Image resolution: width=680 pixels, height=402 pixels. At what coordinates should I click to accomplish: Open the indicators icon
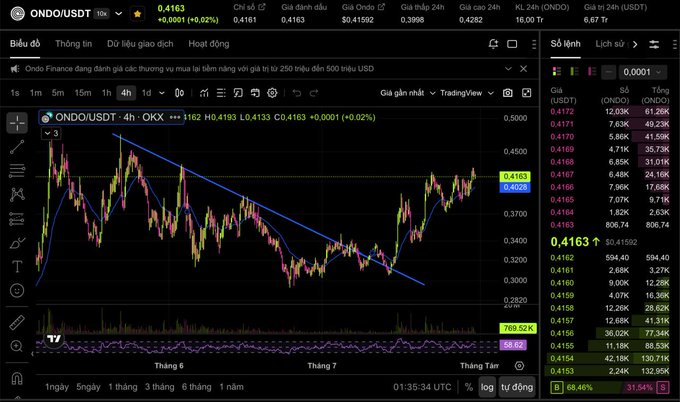(204, 93)
